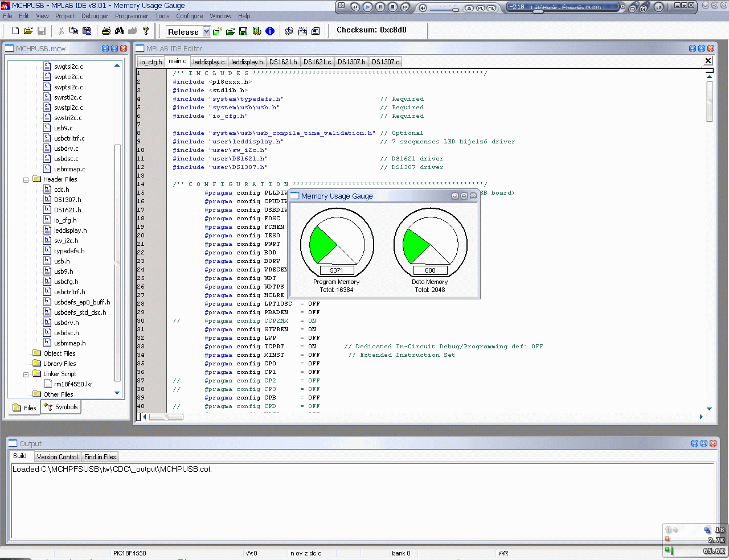729x560 pixels.
Task: Select the Object Files folder
Action: (x=59, y=353)
